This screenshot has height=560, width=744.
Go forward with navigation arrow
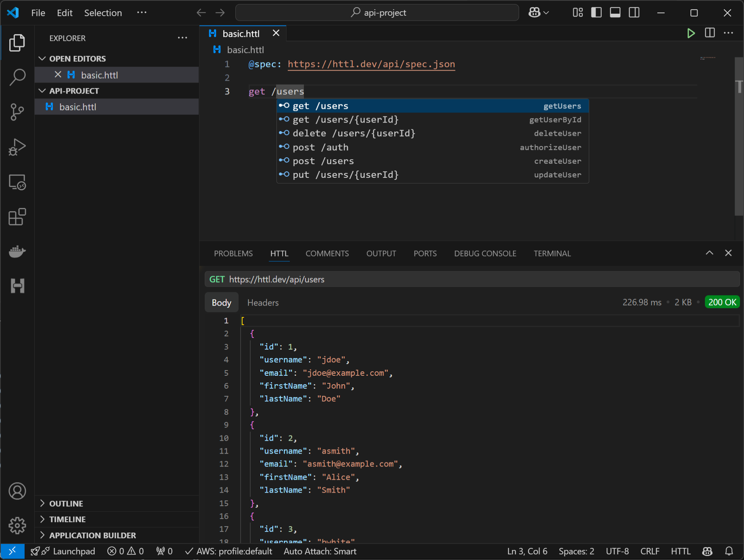[x=220, y=12]
